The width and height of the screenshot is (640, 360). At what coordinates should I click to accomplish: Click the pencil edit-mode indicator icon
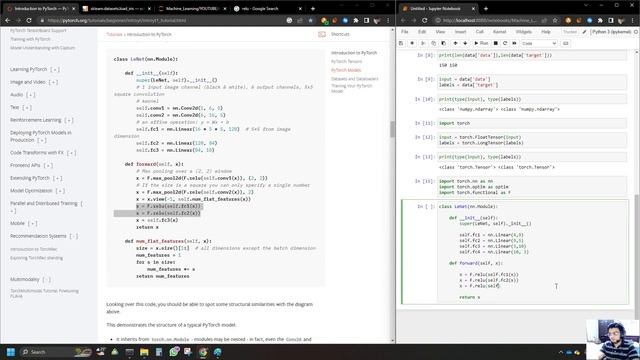coord(584,32)
